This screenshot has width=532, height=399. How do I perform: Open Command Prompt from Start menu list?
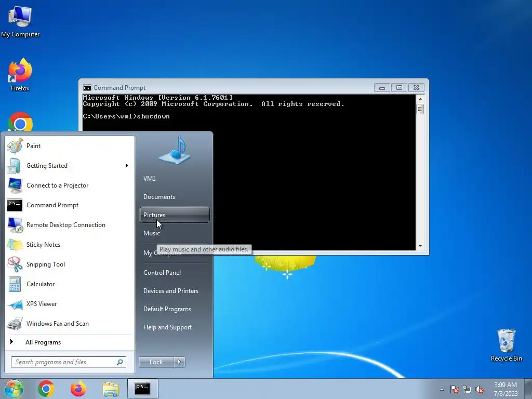pyautogui.click(x=70, y=205)
